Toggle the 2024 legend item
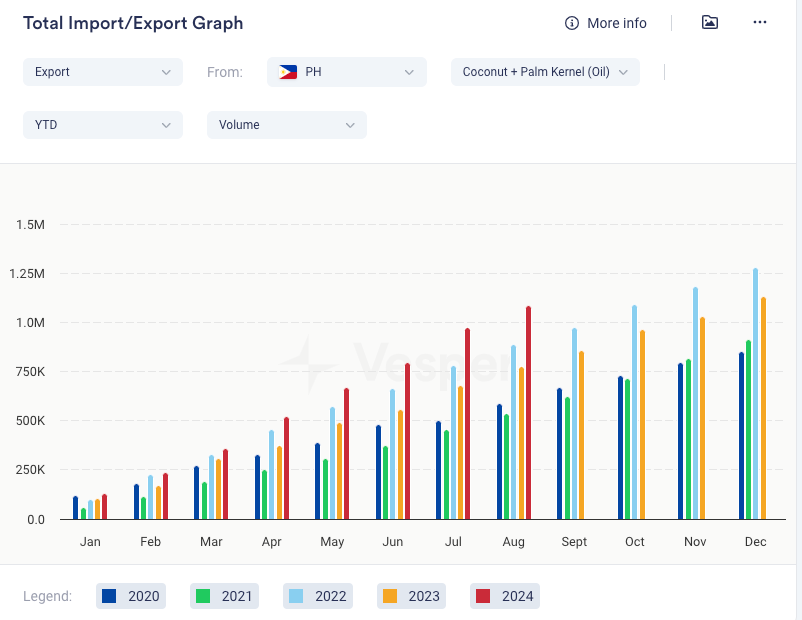 tap(504, 596)
